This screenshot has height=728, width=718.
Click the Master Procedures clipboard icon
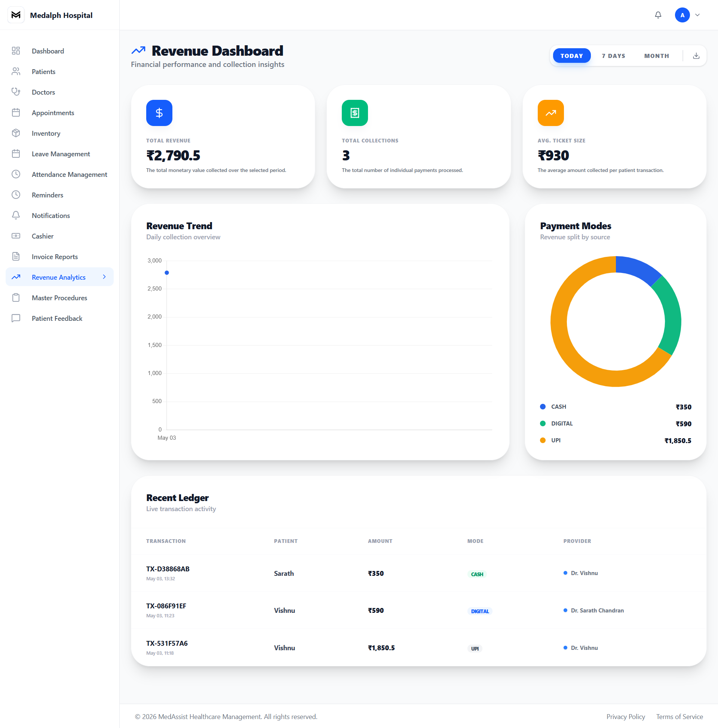16,298
